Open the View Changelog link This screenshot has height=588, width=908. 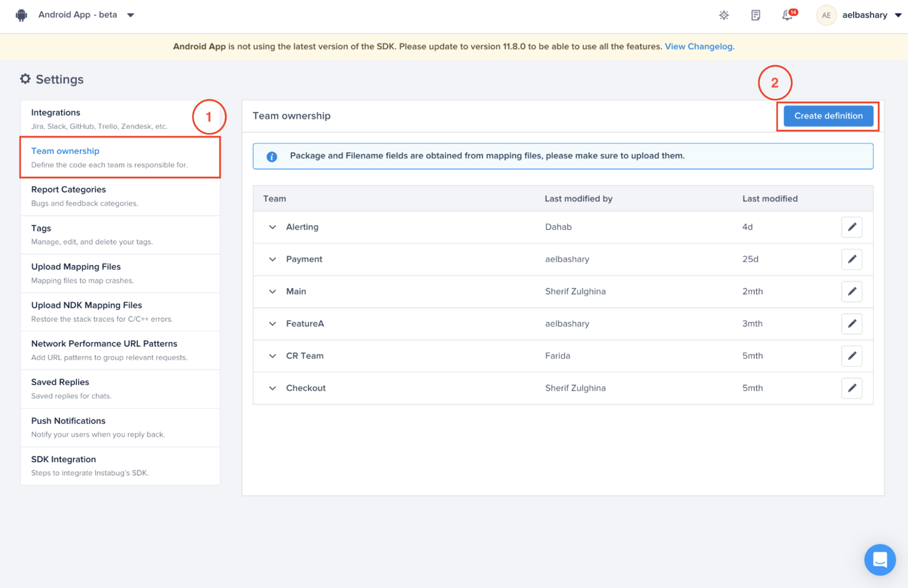click(x=699, y=46)
